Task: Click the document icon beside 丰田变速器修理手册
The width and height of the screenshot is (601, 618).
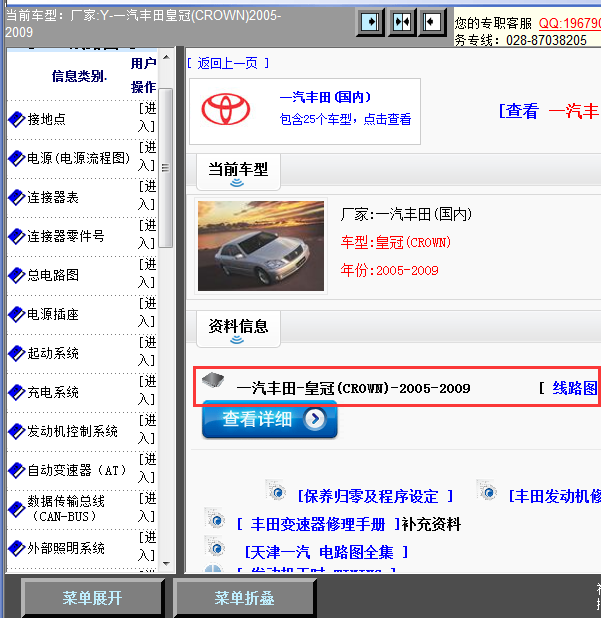Action: coord(215,519)
